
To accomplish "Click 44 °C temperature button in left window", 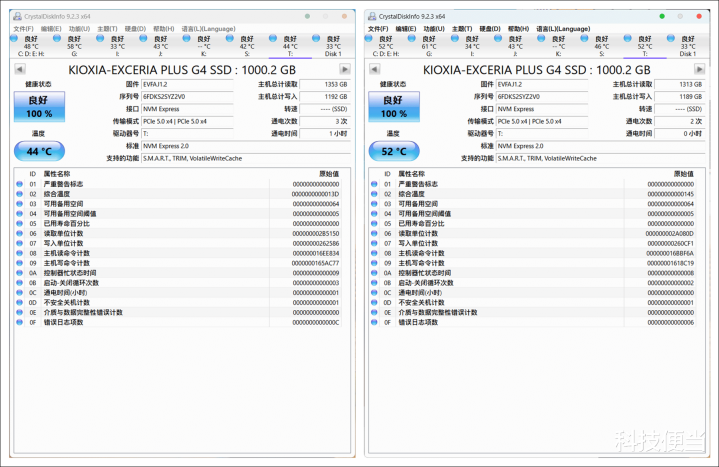I will coord(39,151).
